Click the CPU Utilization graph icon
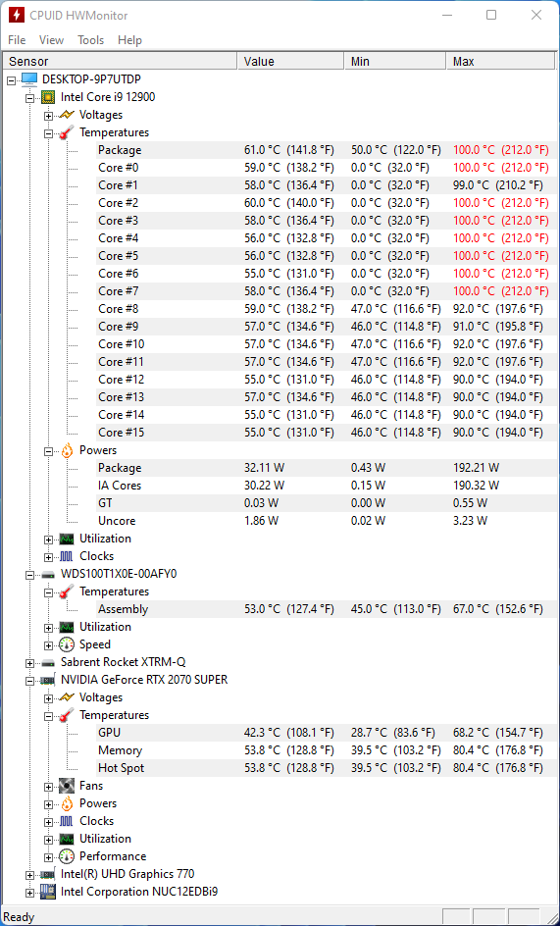The image size is (560, 926). coord(67,539)
